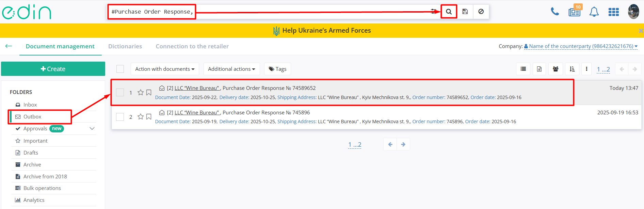Viewport: 644px width, 209px height.
Task: Switch to list view icon
Action: (x=523, y=69)
